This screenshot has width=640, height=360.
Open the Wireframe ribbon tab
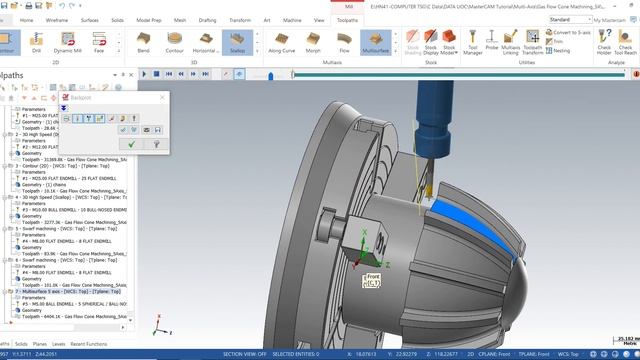(57, 20)
